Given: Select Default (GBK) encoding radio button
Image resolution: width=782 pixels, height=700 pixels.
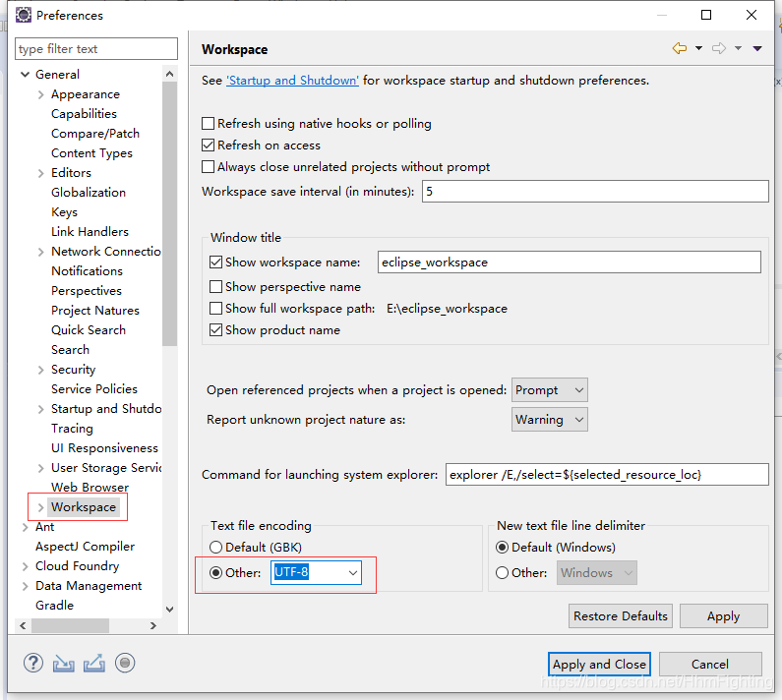Looking at the screenshot, I should [x=215, y=548].
